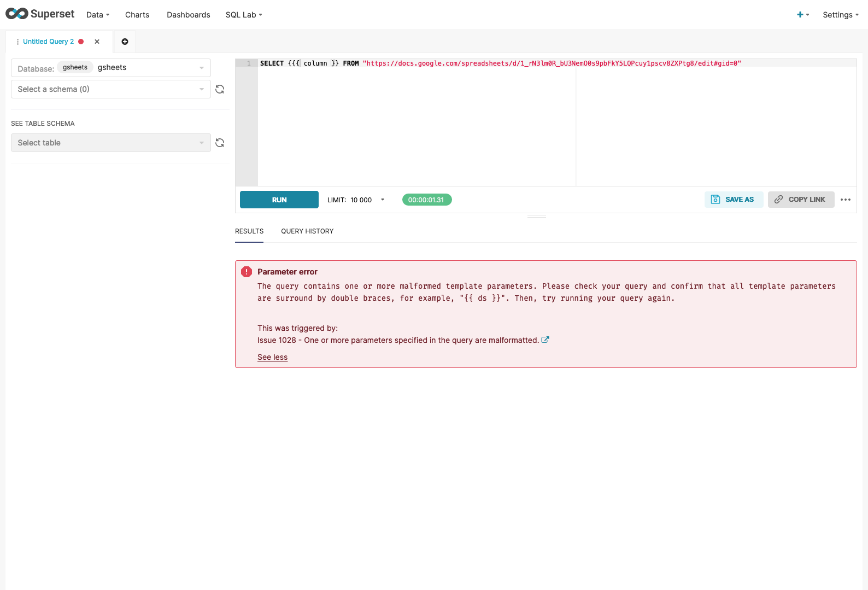
Task: Click the query timer 00:00:01.31 badge
Action: coord(427,200)
